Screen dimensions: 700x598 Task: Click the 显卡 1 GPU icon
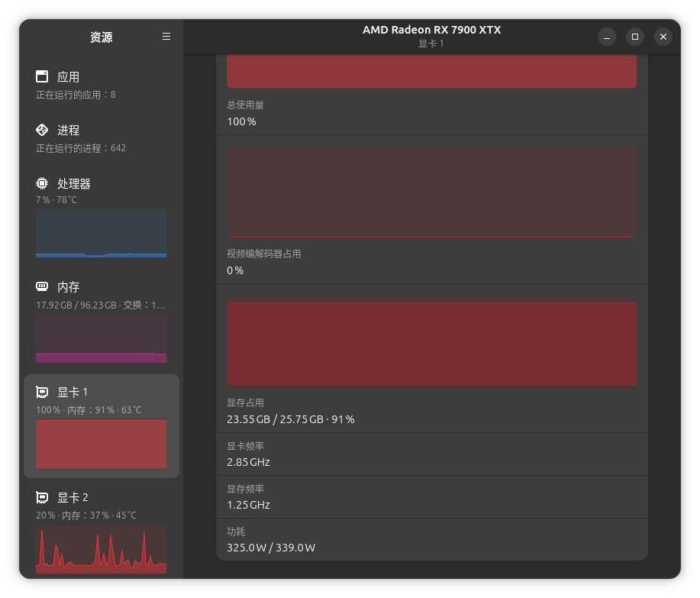(x=42, y=392)
